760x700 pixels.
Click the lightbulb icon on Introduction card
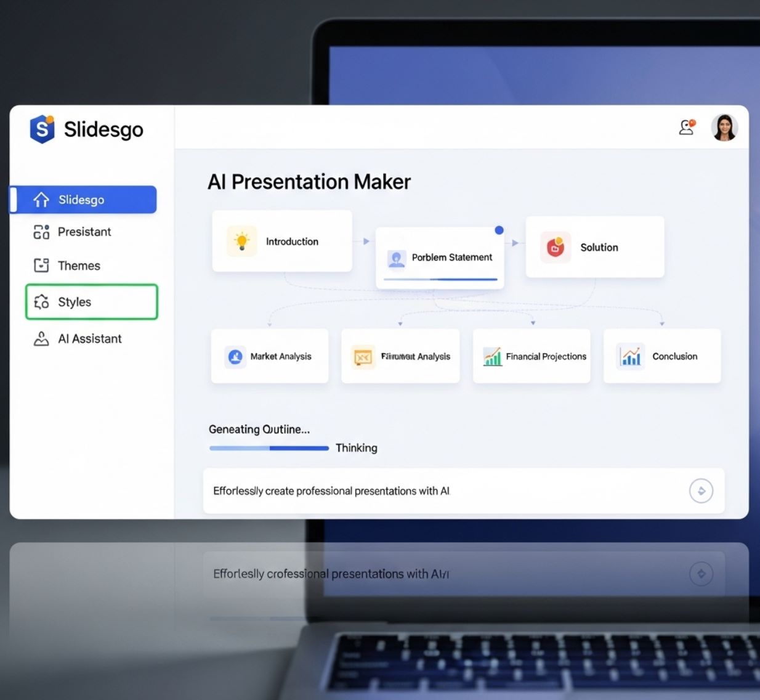tap(242, 241)
